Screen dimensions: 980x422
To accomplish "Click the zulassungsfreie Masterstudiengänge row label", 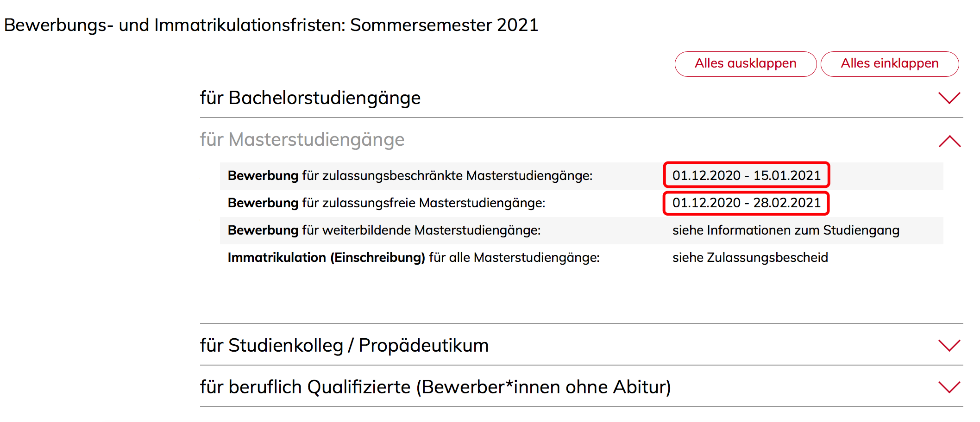I will click(x=387, y=203).
